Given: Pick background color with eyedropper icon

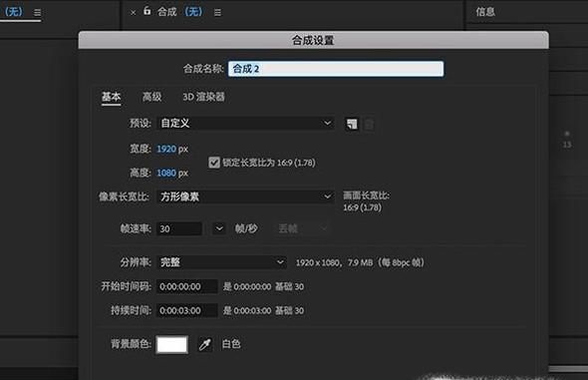Looking at the screenshot, I should click(x=205, y=344).
